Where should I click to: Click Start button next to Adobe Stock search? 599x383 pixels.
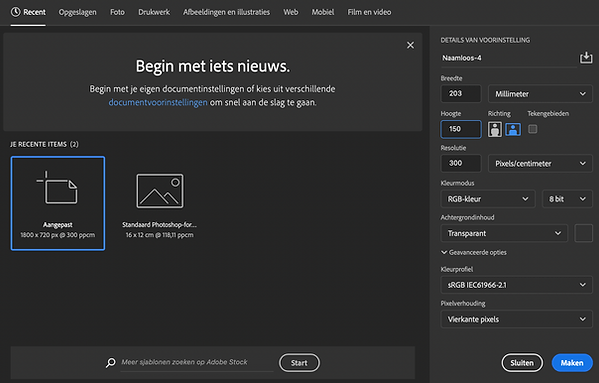coord(299,363)
